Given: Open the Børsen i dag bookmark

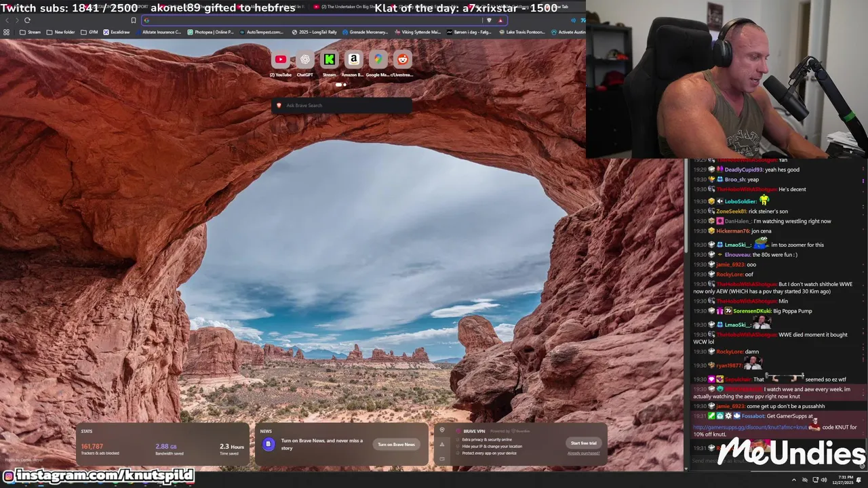Looking at the screenshot, I should [x=469, y=32].
